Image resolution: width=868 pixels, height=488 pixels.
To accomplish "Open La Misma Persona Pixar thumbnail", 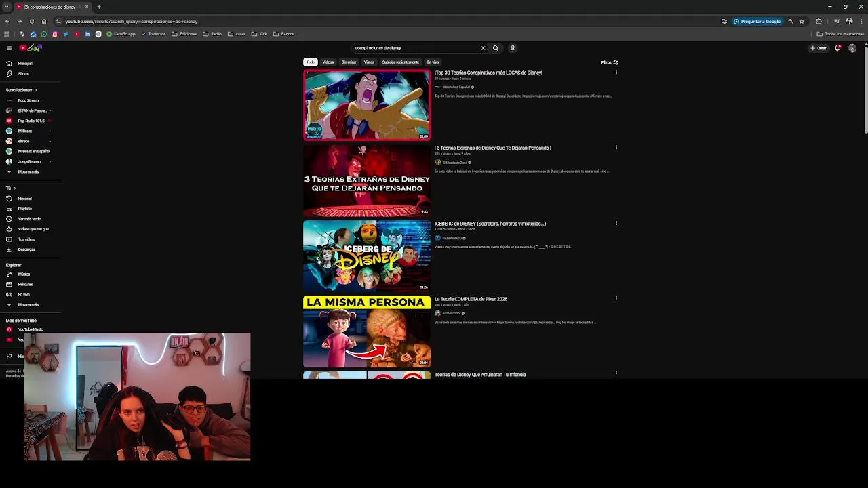I will tap(367, 331).
